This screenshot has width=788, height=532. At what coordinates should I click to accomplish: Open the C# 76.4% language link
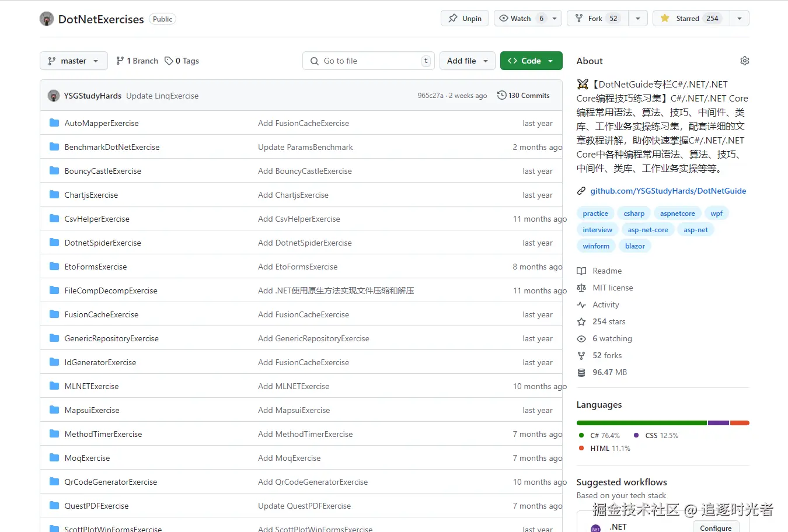599,436
